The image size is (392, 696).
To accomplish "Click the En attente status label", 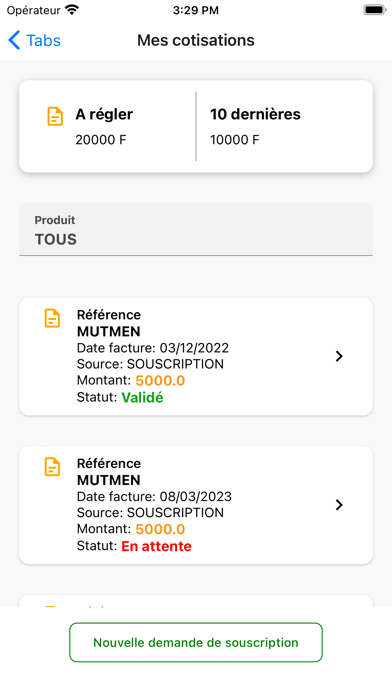I will (156, 546).
